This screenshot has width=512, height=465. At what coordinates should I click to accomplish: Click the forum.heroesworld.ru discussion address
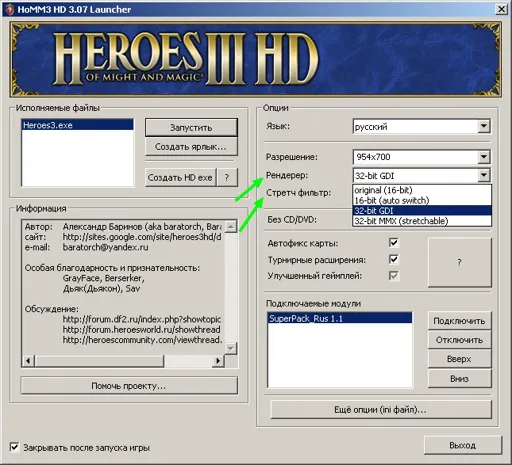pos(142,330)
